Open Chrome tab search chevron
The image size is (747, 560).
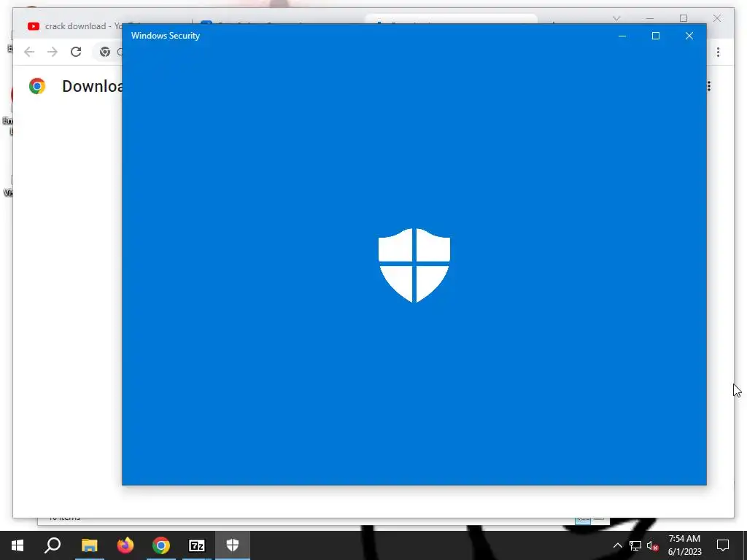coord(616,18)
